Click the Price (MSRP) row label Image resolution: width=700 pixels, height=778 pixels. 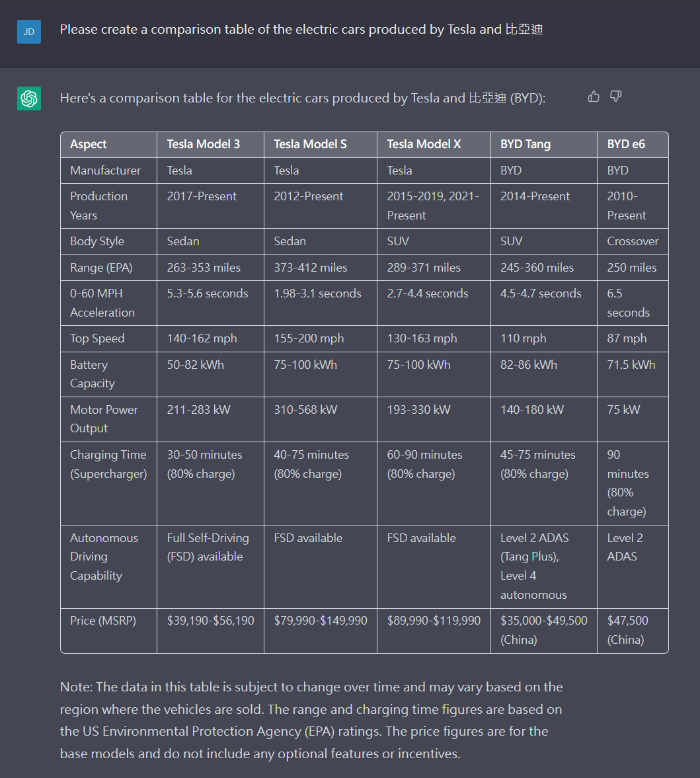103,621
